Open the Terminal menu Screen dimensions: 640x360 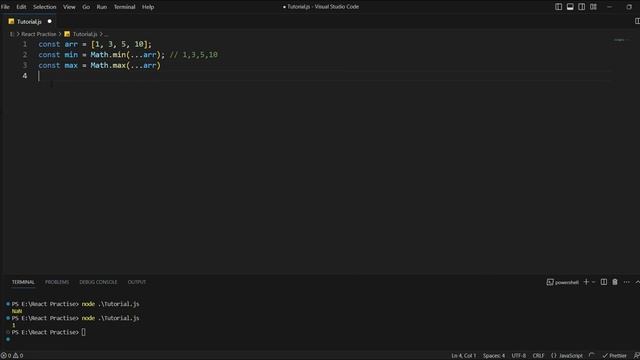point(124,7)
